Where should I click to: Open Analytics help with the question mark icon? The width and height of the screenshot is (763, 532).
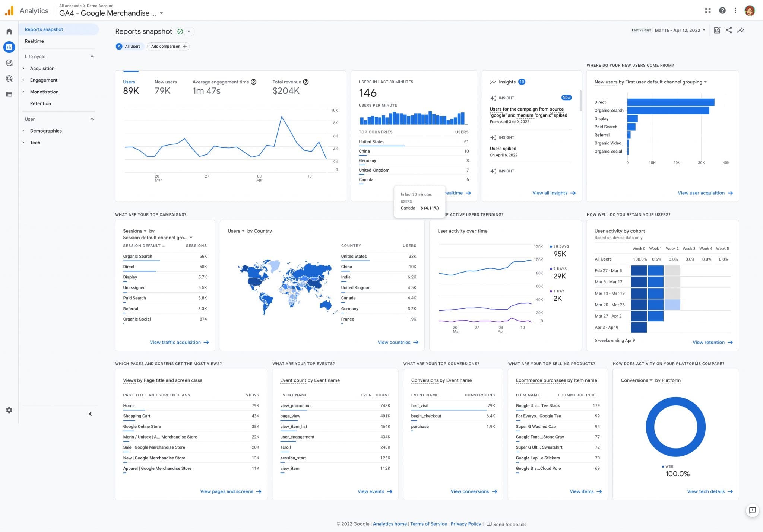[722, 10]
